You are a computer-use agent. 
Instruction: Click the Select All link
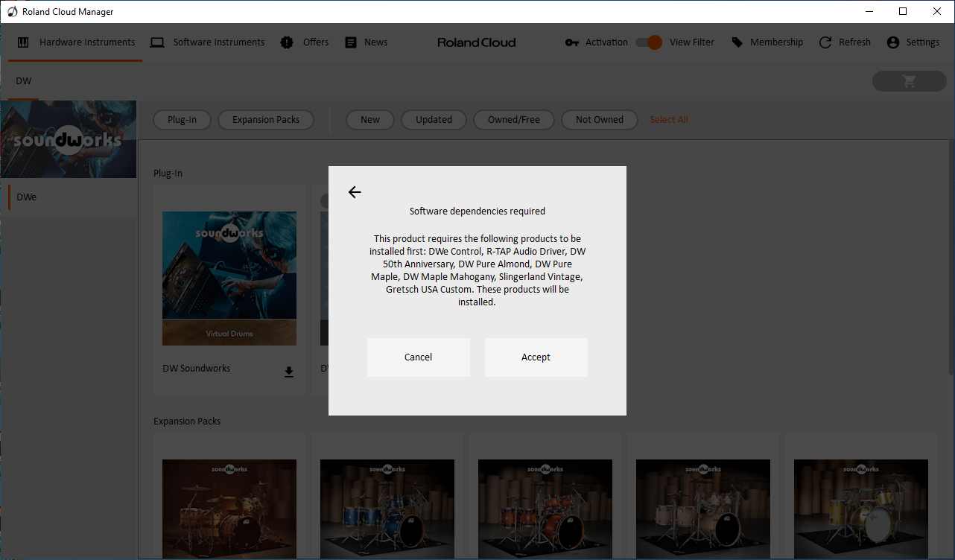(669, 120)
